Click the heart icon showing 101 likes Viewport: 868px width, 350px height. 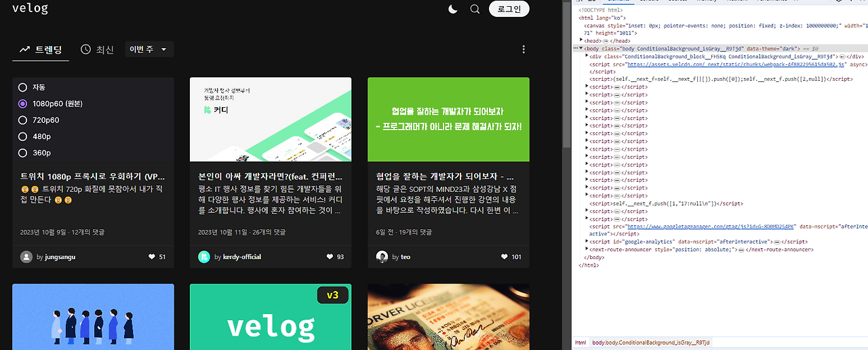[x=504, y=257]
